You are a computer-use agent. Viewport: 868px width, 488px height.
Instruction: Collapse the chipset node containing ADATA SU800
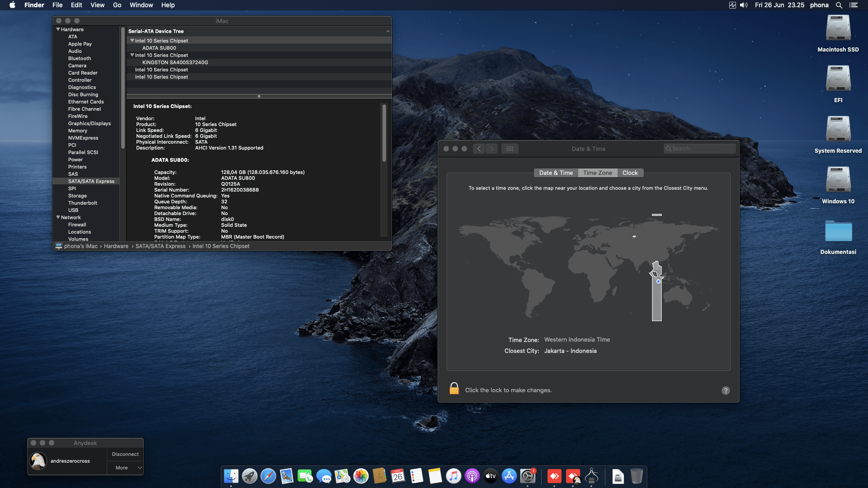pyautogui.click(x=132, y=41)
